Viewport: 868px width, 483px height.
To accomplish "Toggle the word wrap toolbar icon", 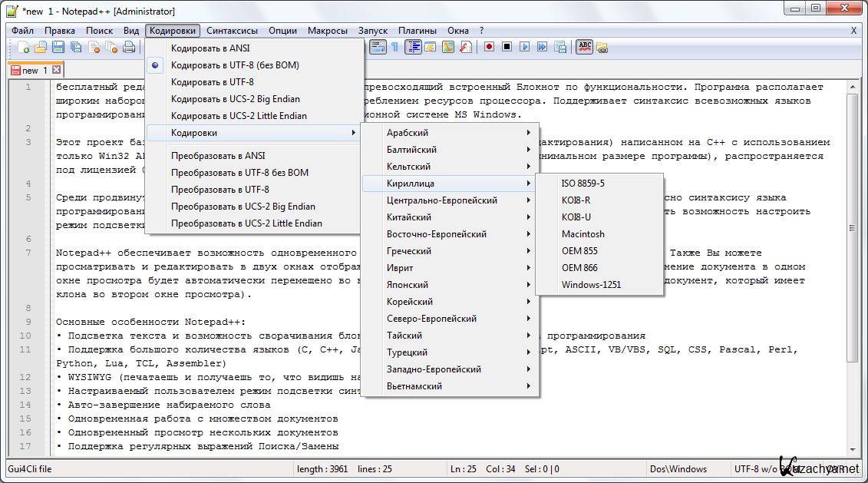I will 378,47.
